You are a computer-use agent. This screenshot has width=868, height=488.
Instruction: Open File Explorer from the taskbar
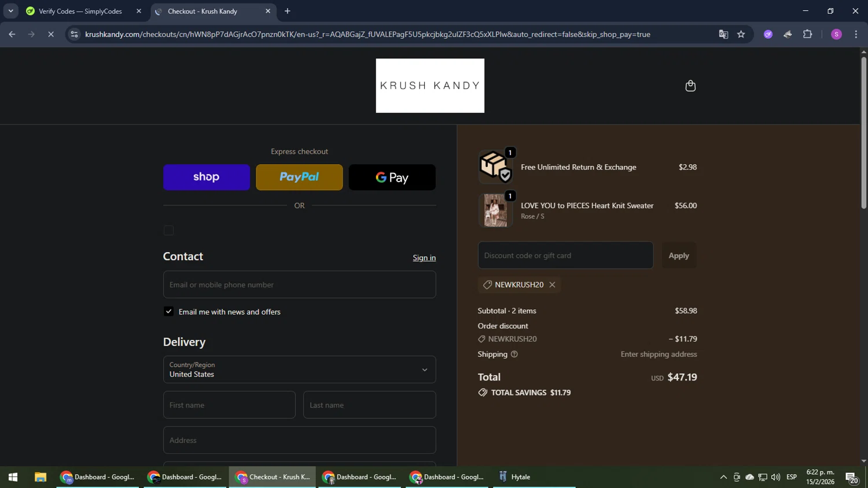40,477
